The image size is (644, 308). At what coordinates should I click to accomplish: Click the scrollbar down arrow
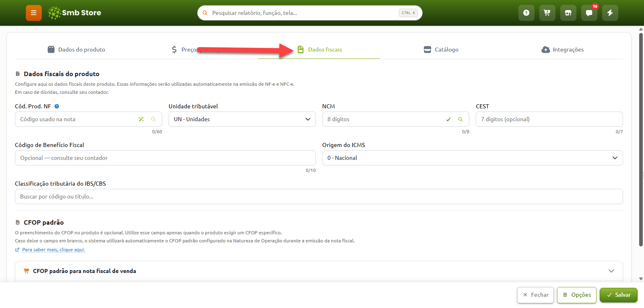641,279
